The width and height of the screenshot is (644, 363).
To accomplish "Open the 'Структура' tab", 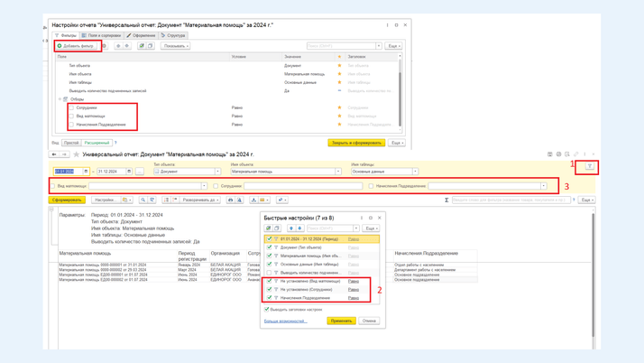I will [173, 35].
